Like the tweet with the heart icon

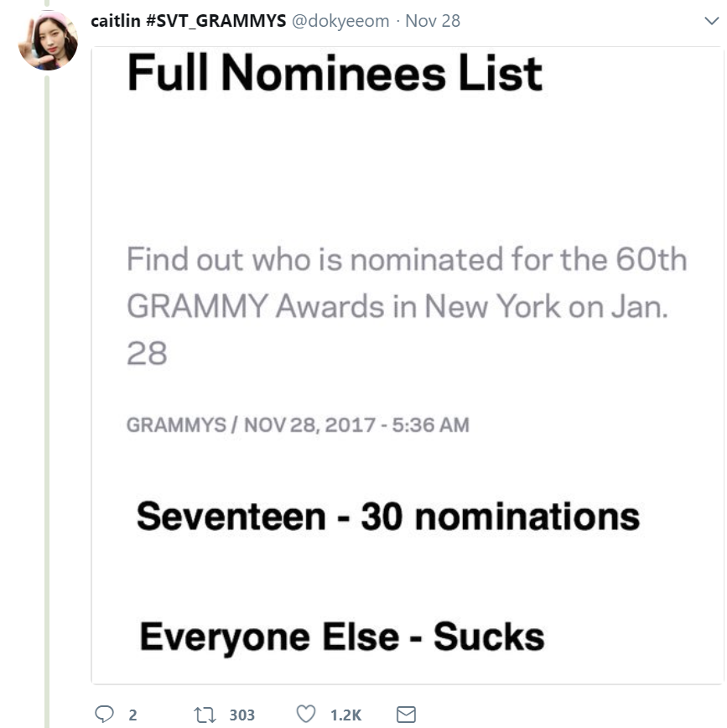point(307,715)
